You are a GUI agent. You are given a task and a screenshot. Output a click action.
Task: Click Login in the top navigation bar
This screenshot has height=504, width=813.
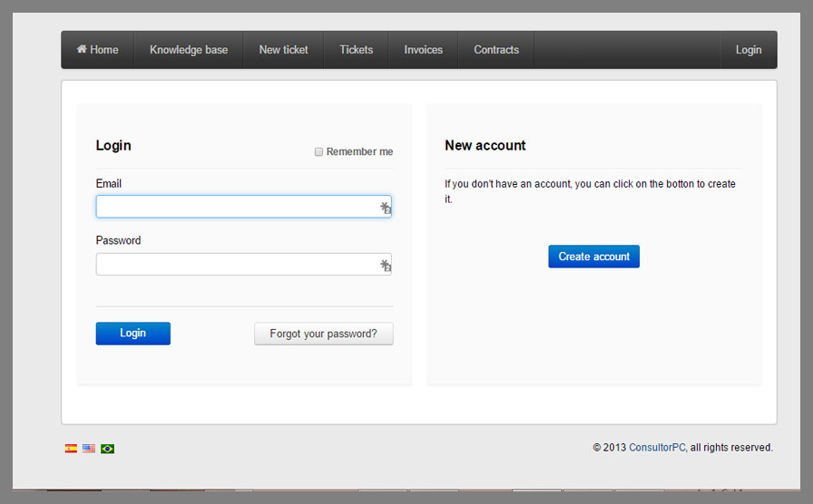pos(749,50)
